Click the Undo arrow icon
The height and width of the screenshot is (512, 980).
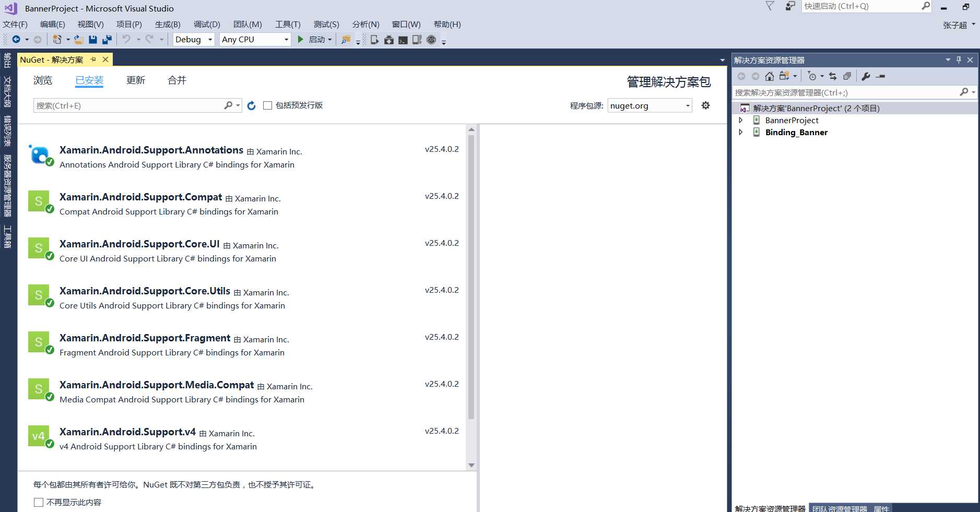(126, 39)
